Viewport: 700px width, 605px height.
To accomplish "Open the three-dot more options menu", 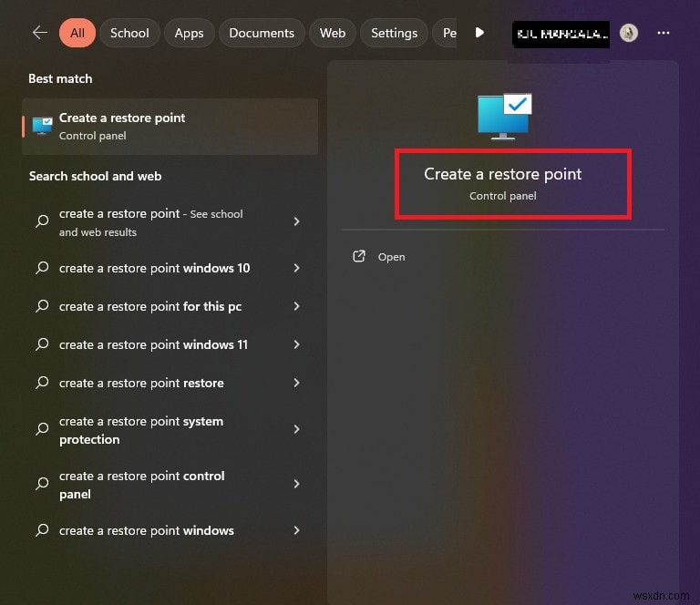I will (663, 33).
